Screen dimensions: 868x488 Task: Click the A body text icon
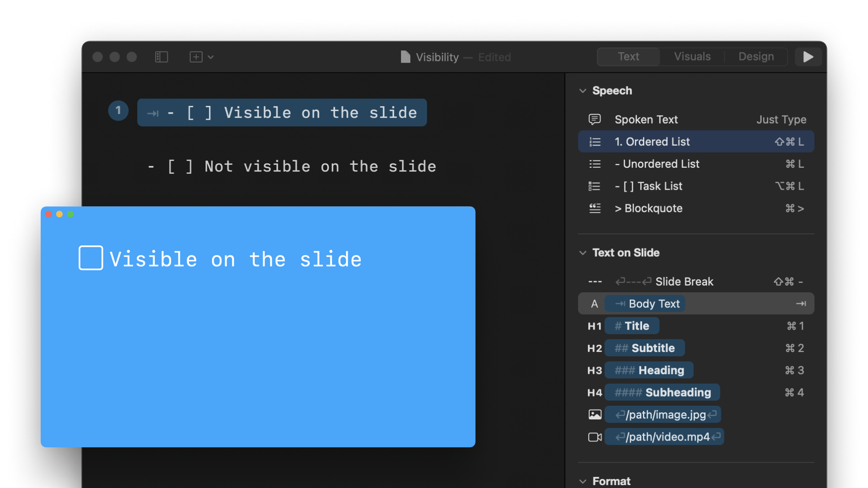click(x=595, y=304)
